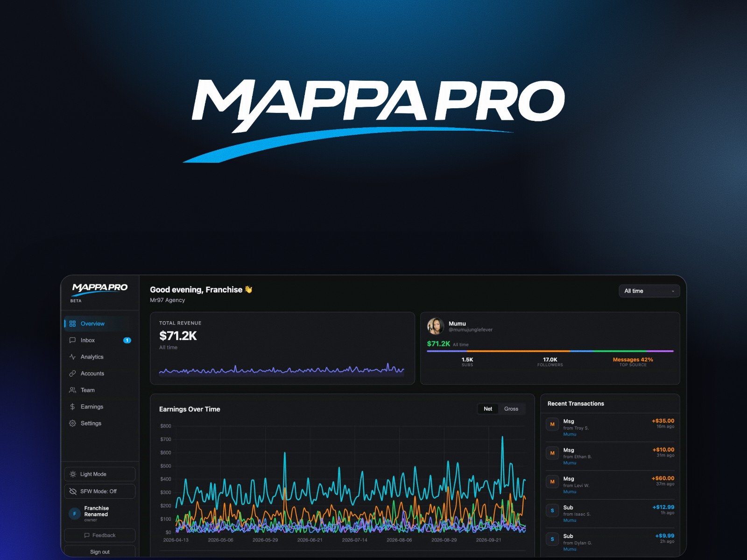747x560 pixels.
Task: Click Mumu's revenue source breakdown bar
Action: [x=550, y=351]
